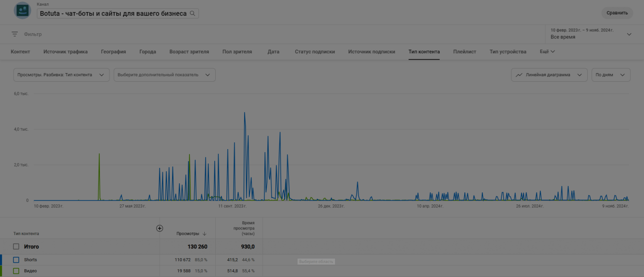Expand the Ещё tabs menu

click(547, 51)
